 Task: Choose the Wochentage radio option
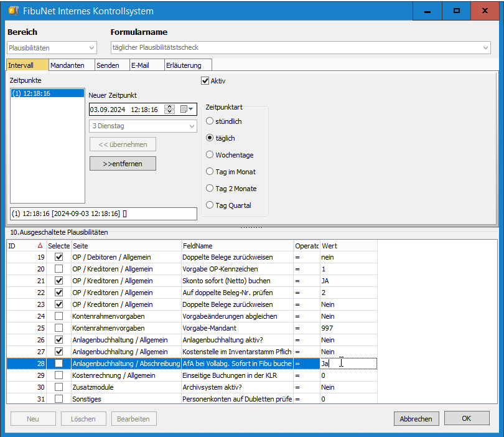coord(210,154)
